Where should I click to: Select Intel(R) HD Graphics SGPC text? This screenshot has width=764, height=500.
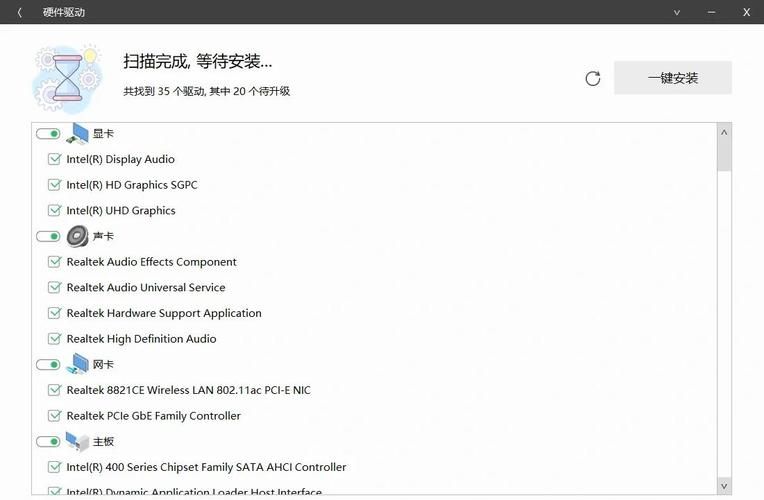pyautogui.click(x=132, y=185)
